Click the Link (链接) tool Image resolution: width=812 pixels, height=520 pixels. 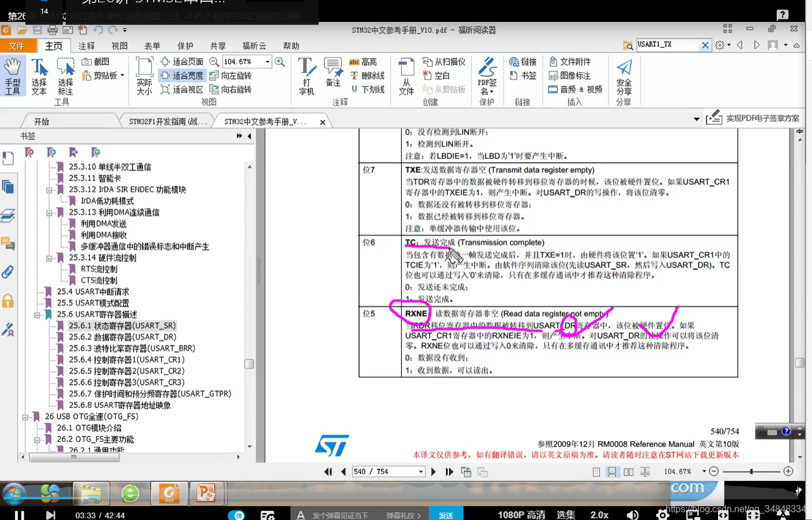point(523,62)
